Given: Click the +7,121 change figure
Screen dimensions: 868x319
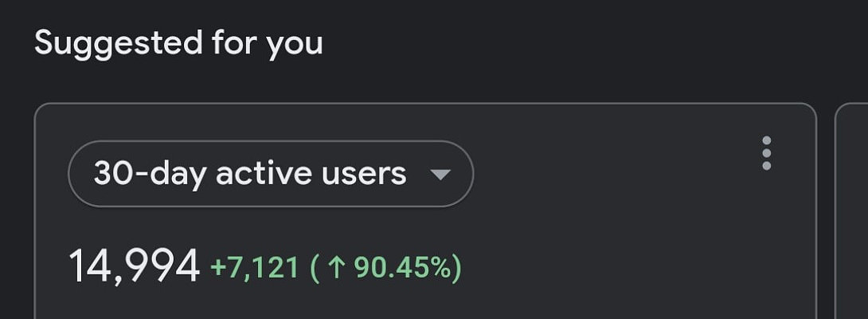Looking at the screenshot, I should pyautogui.click(x=254, y=268).
